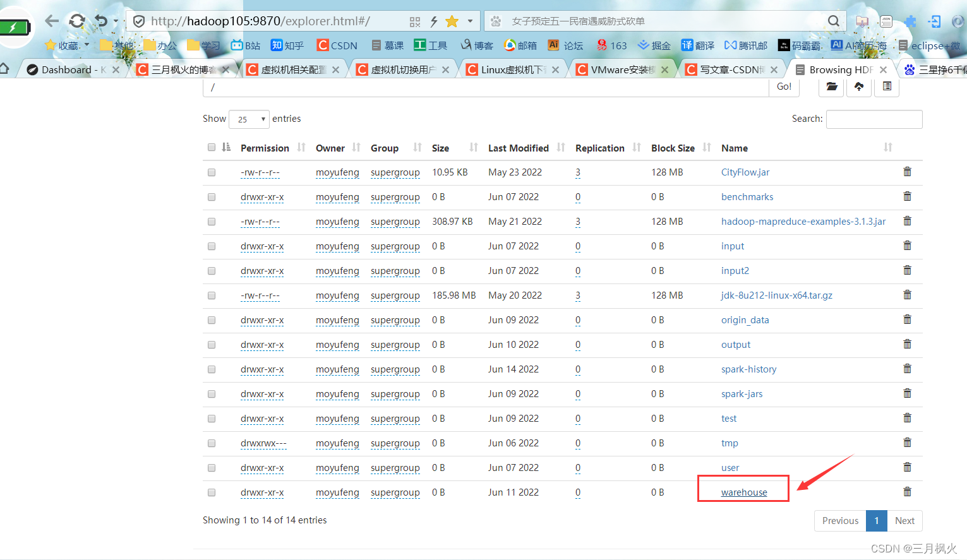Viewport: 967px width, 560px height.
Task: Select the warehouse row checkbox
Action: point(212,492)
